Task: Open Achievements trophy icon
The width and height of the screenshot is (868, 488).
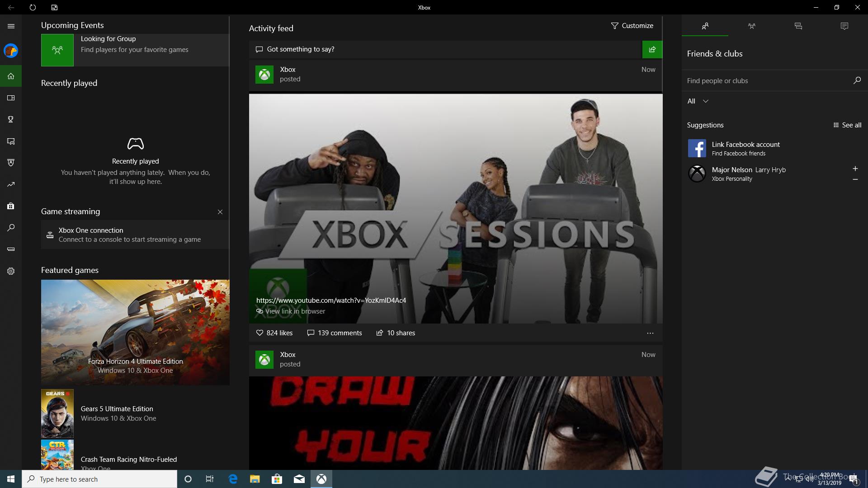Action: coord(11,119)
